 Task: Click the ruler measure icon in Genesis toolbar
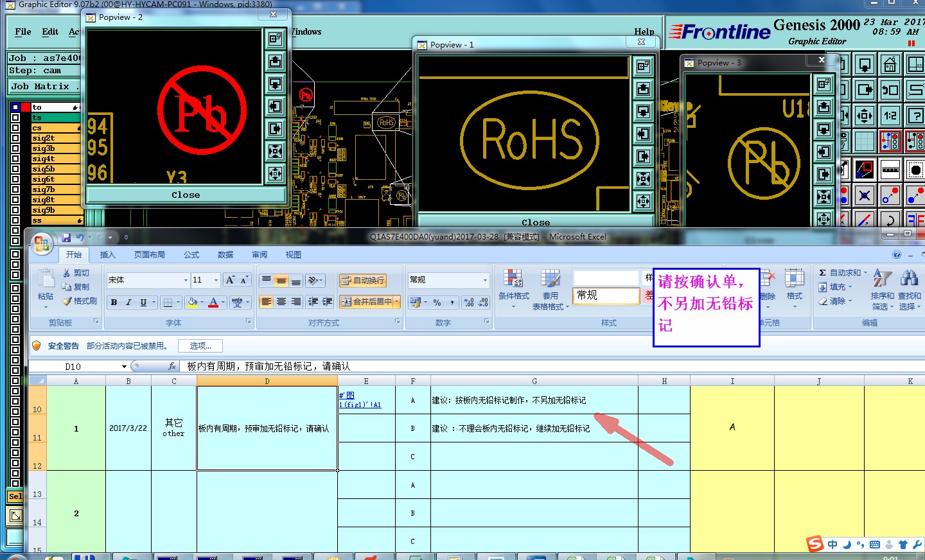[x=890, y=170]
